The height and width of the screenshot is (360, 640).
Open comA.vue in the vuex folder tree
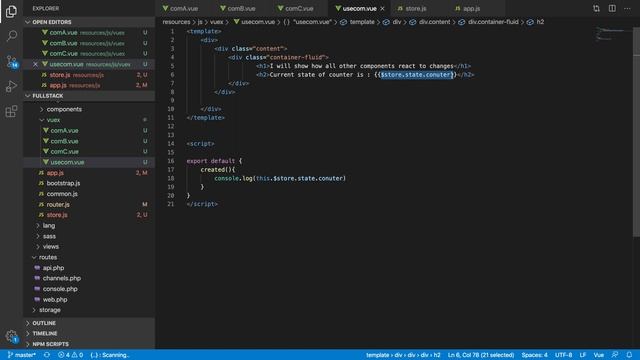point(89,131)
